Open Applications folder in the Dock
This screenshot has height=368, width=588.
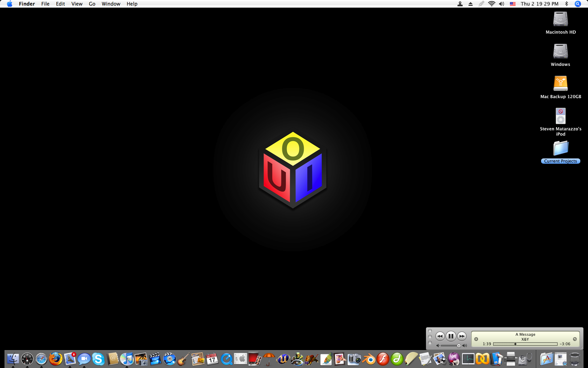click(x=546, y=359)
